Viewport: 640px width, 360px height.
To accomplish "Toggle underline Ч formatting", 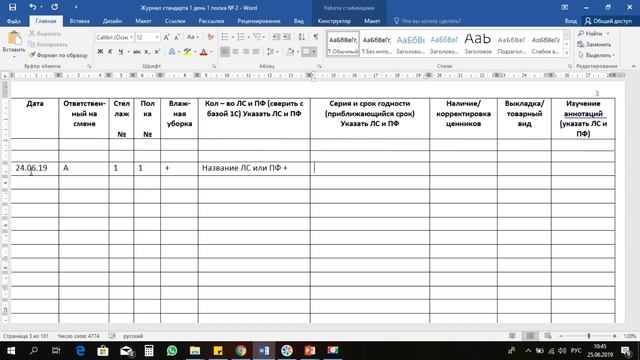I will click(x=120, y=51).
